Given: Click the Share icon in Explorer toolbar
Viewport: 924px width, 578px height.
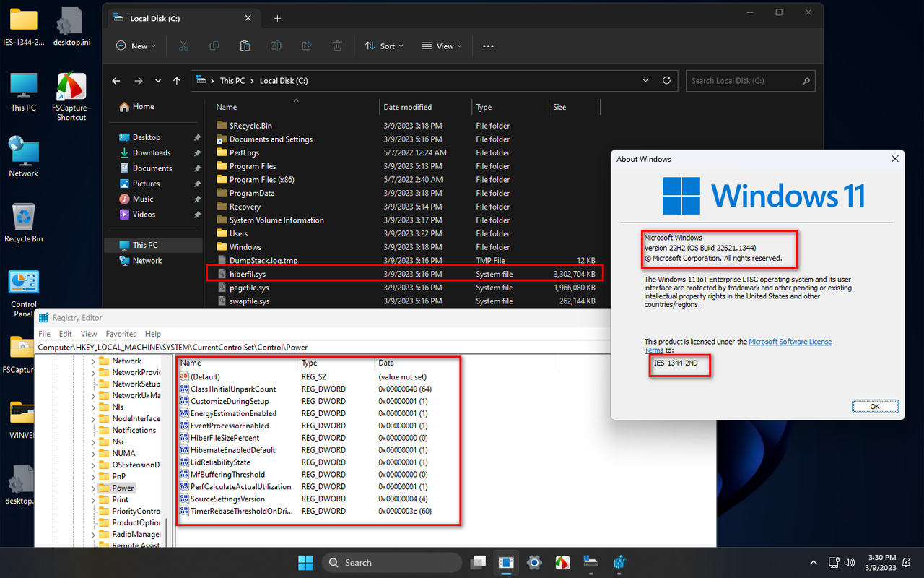Looking at the screenshot, I should click(306, 46).
